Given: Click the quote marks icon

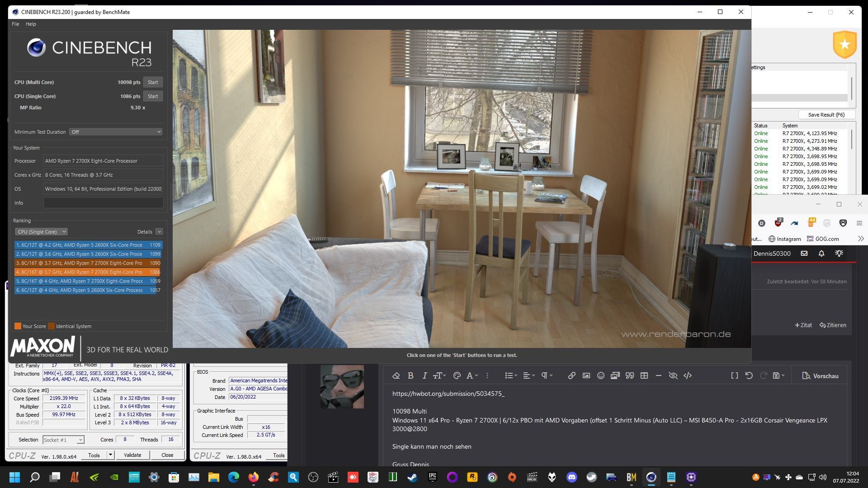Looking at the screenshot, I should point(629,375).
